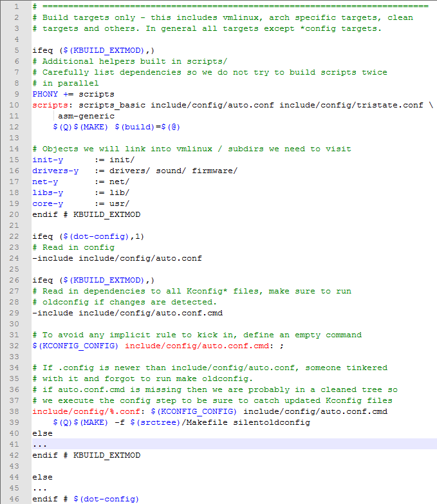Click 'sound/' on line 16
The height and width of the screenshot is (504, 437).
pyautogui.click(x=171, y=171)
